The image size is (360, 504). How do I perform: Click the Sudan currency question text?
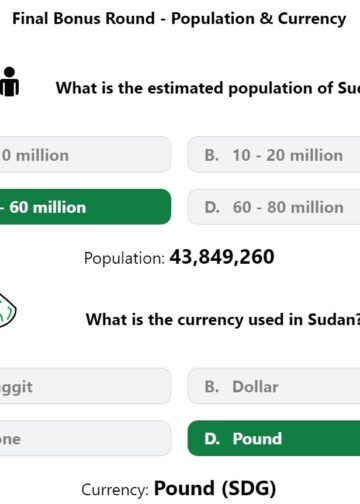(x=223, y=320)
